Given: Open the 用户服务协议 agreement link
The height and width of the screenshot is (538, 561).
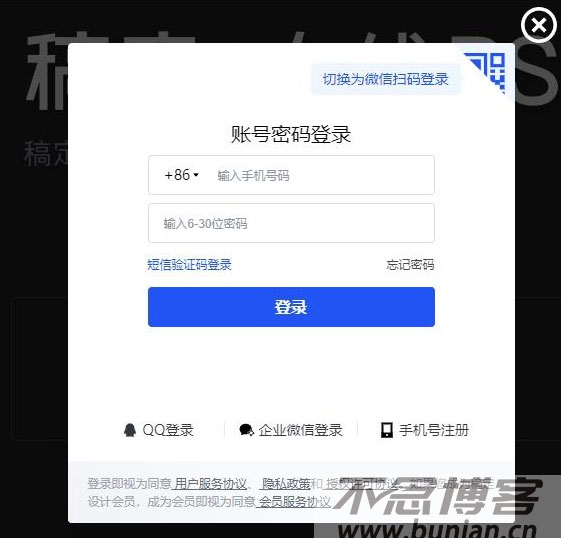Looking at the screenshot, I should pos(210,484).
